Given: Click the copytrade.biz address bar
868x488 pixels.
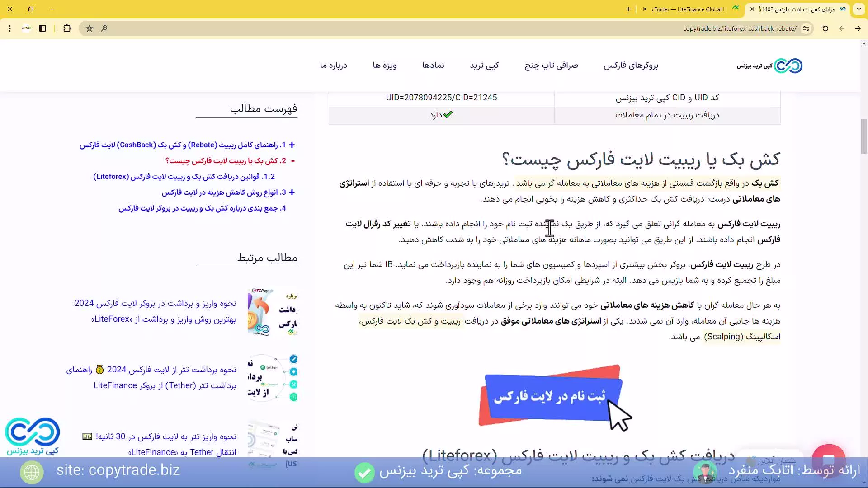Looking at the screenshot, I should [x=740, y=28].
